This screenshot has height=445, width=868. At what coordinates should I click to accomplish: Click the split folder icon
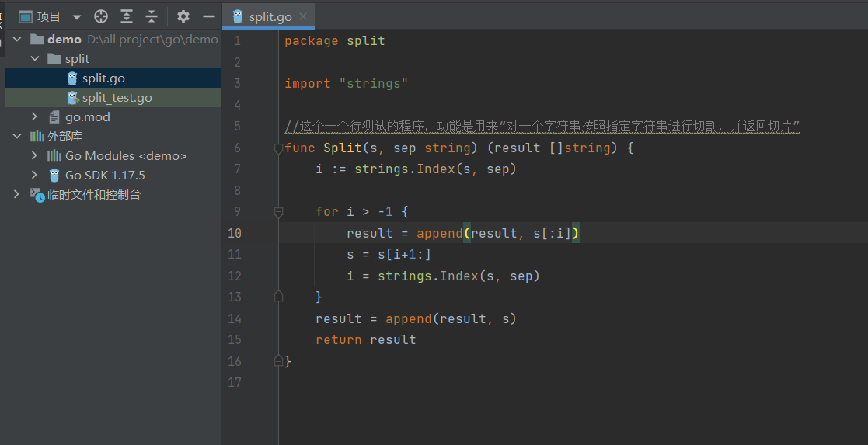pyautogui.click(x=54, y=59)
